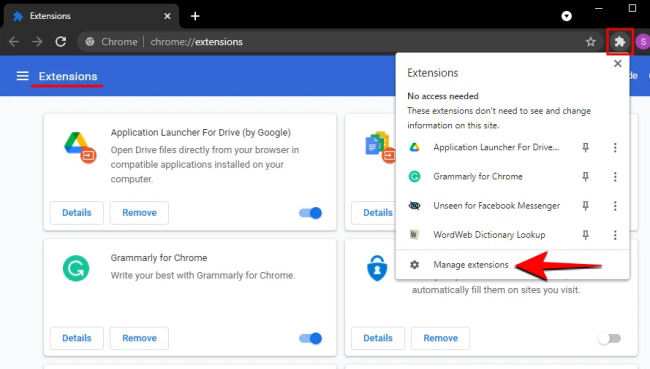Click Details for Grammarly for Chrome
The height and width of the screenshot is (369, 650).
click(77, 338)
